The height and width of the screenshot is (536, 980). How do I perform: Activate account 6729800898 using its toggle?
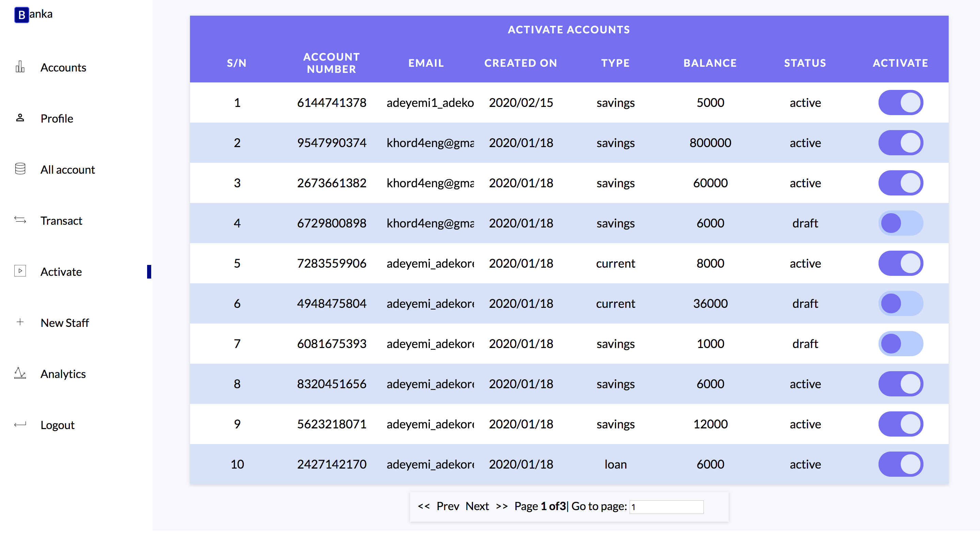click(900, 223)
